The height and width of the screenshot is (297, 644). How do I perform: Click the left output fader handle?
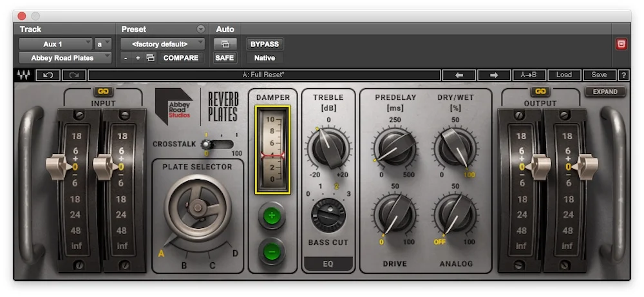click(538, 167)
